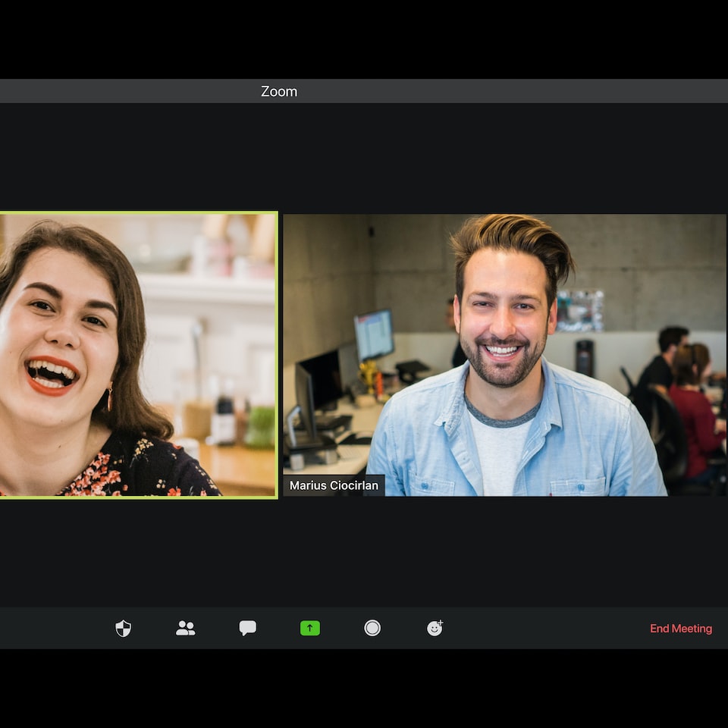Click the Marius Ciocirlan name label
728x728 pixels.
[334, 485]
